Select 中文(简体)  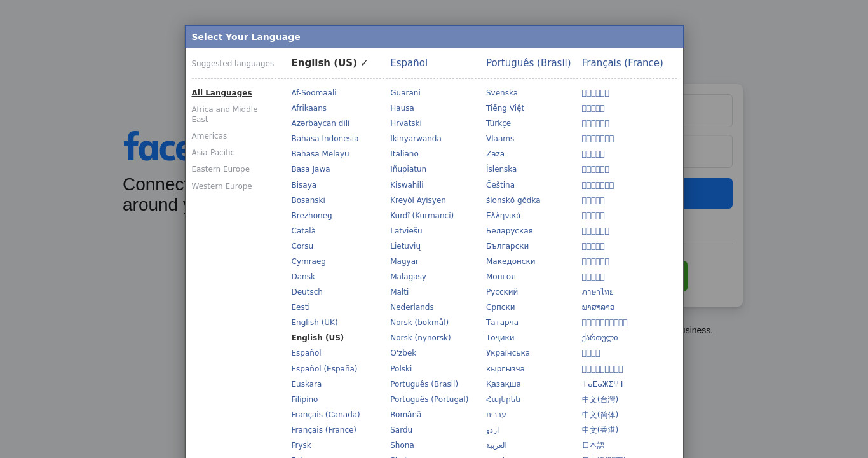coord(600,415)
